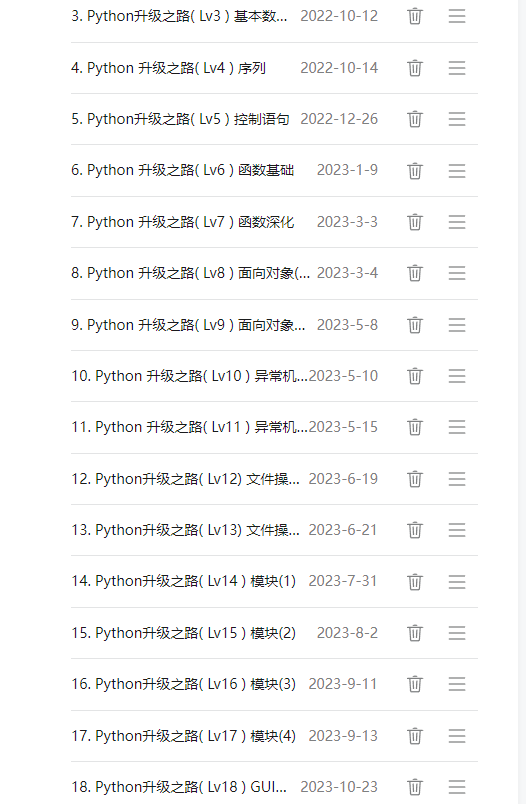This screenshot has height=804, width=526.
Task: Click trash icon for Lv9 面向对象 row
Action: click(x=415, y=325)
